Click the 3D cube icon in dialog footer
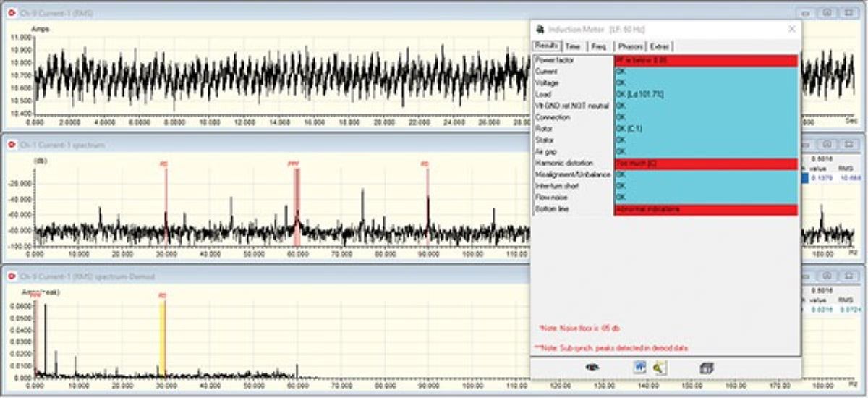 707,368
